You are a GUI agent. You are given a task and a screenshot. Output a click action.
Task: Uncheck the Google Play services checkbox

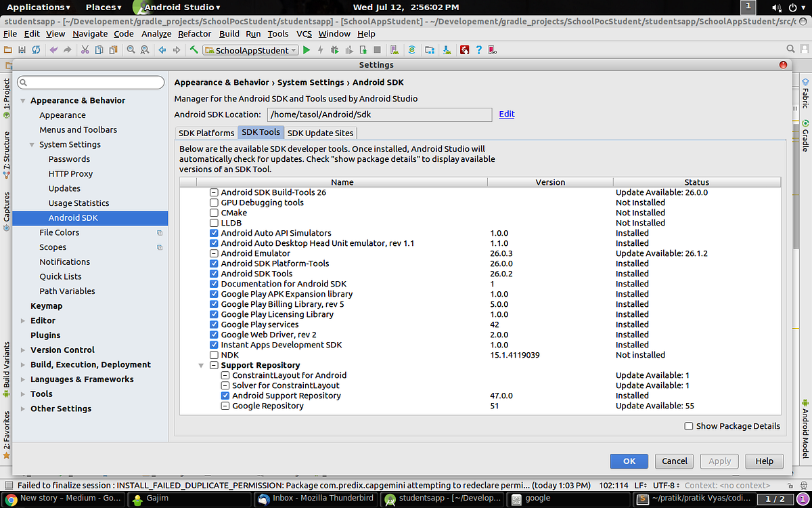click(214, 324)
